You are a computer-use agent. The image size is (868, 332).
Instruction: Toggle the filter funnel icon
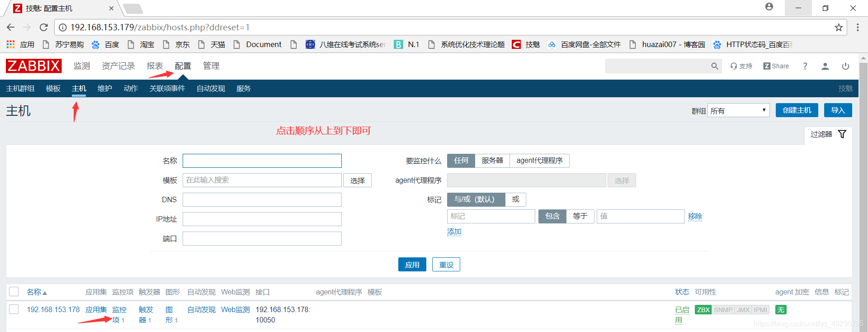(842, 134)
